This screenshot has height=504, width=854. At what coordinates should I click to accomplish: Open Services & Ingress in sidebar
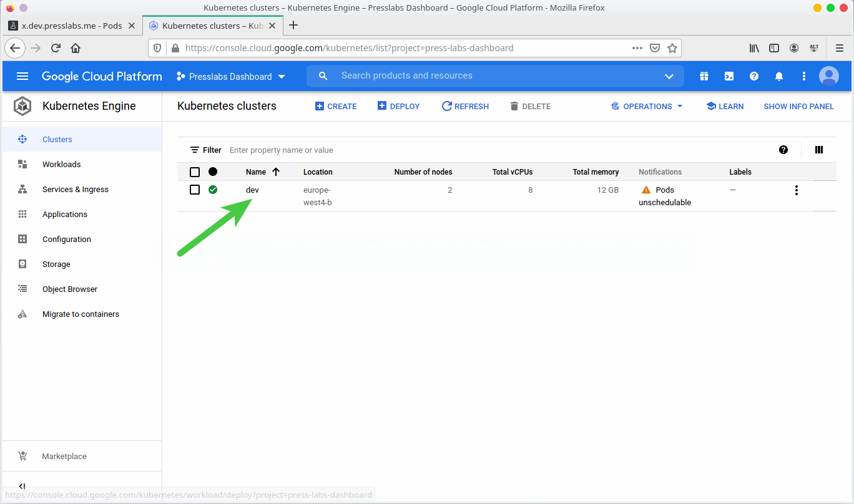81,189
